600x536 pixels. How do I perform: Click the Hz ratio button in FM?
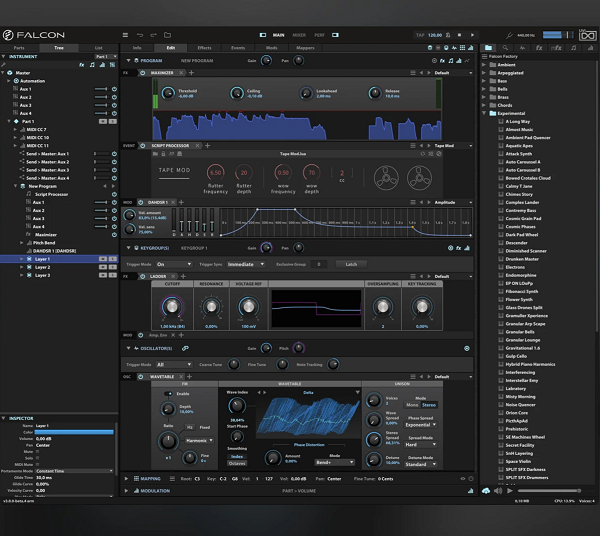190,427
